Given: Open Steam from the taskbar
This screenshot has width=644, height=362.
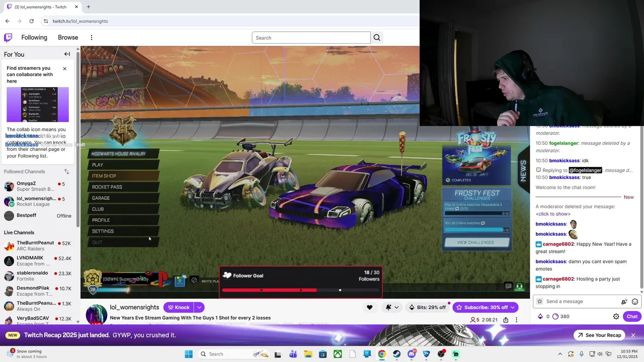Looking at the screenshot, I should tap(397, 354).
